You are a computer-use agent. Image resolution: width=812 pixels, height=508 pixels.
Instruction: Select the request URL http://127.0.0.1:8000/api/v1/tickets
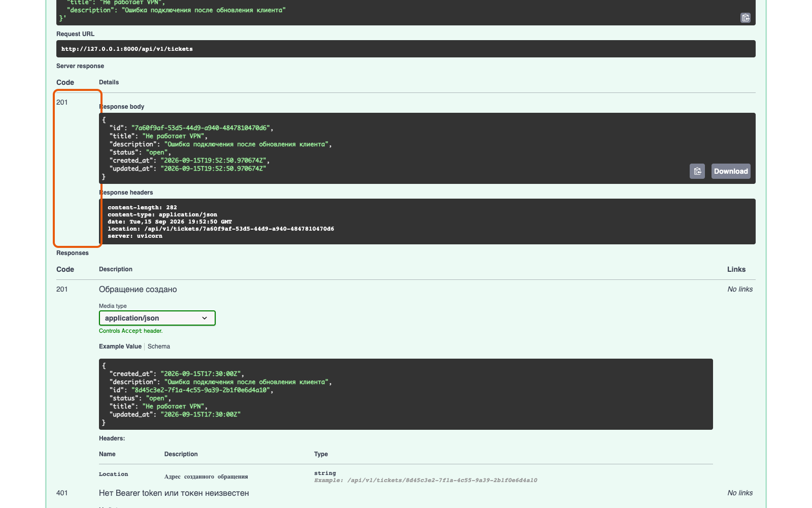click(x=127, y=49)
